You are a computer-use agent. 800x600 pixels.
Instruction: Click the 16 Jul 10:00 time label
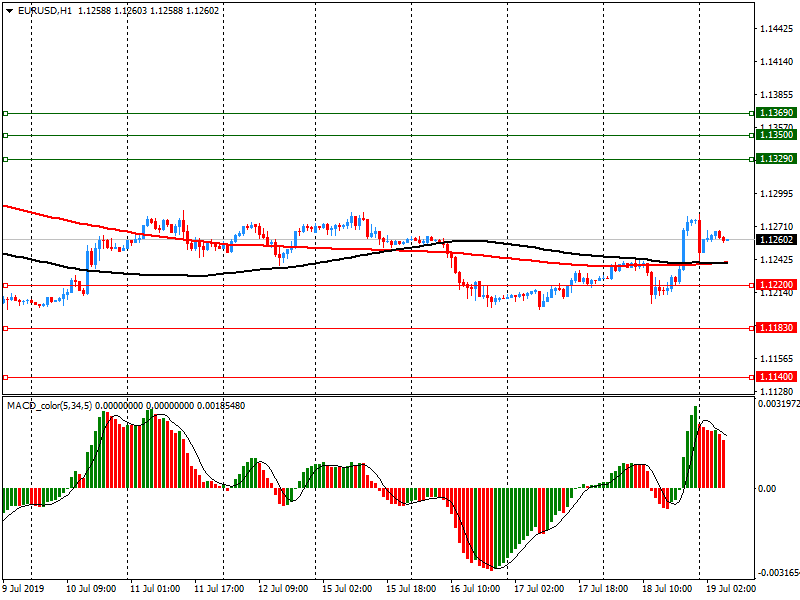475,589
